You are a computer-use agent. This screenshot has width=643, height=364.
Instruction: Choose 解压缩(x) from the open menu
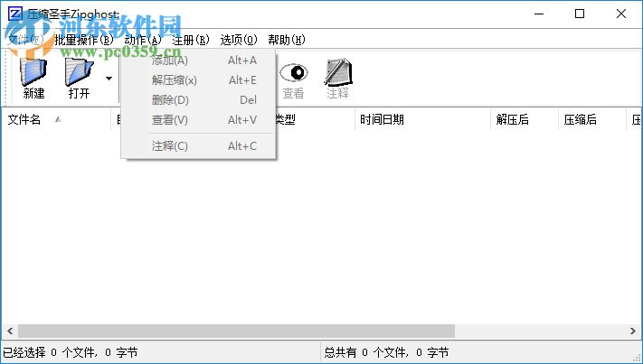coord(198,80)
